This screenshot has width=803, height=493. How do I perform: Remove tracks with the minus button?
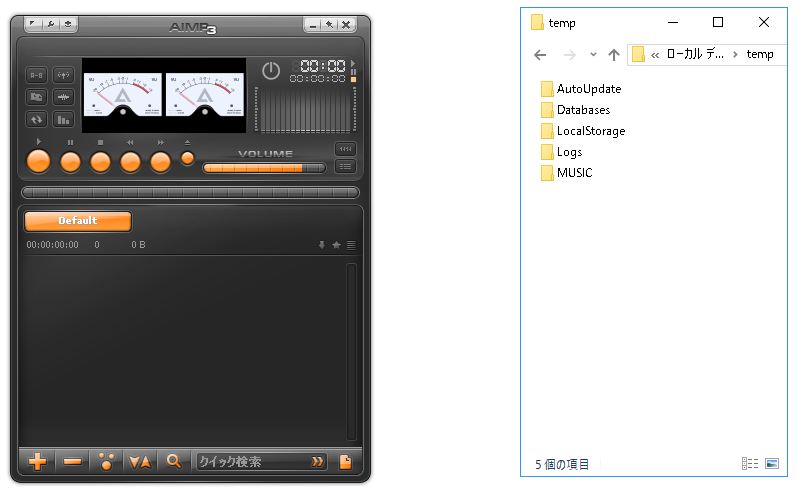pos(72,462)
